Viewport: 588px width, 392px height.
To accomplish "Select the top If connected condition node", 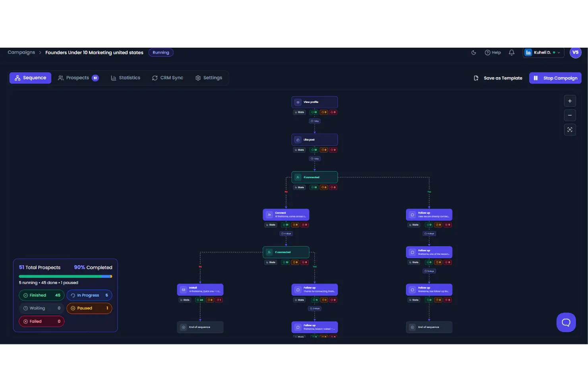I will click(x=315, y=177).
